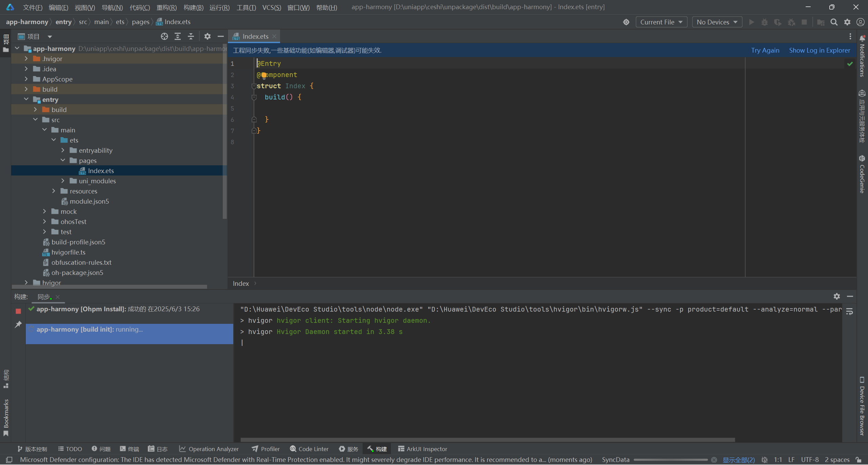Click the project structure icon in toolbar
868x465 pixels.
pyautogui.click(x=821, y=22)
